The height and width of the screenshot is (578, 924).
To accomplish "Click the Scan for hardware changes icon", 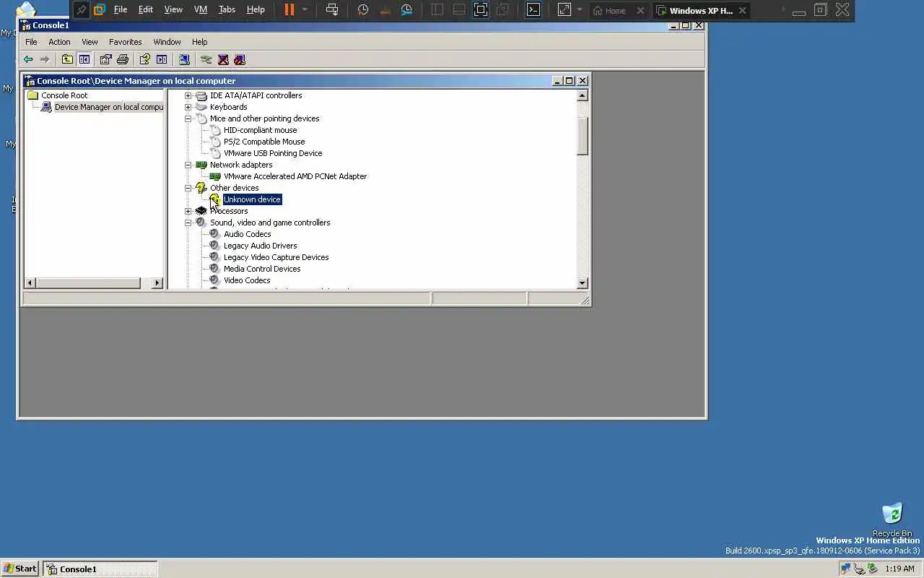I will click(184, 59).
